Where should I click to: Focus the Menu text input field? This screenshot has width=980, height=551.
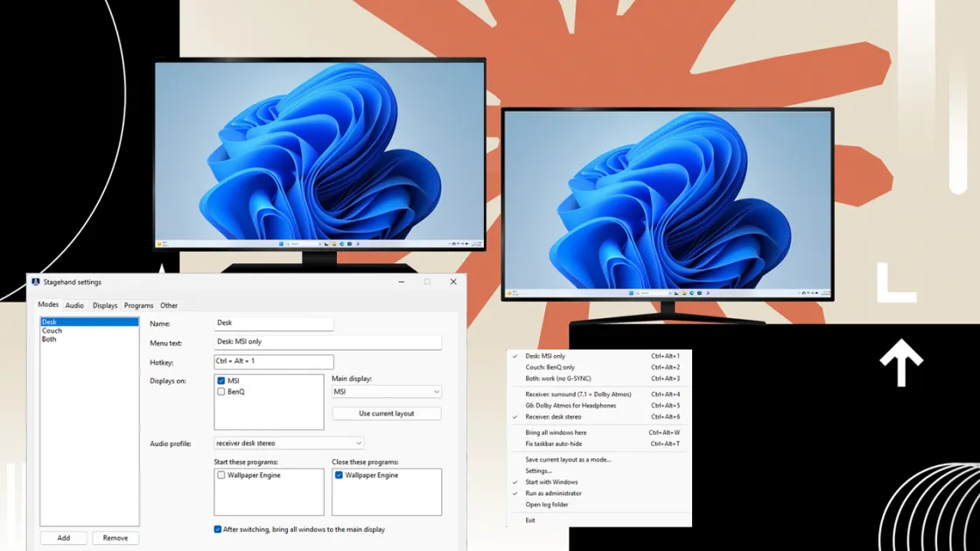coord(327,342)
